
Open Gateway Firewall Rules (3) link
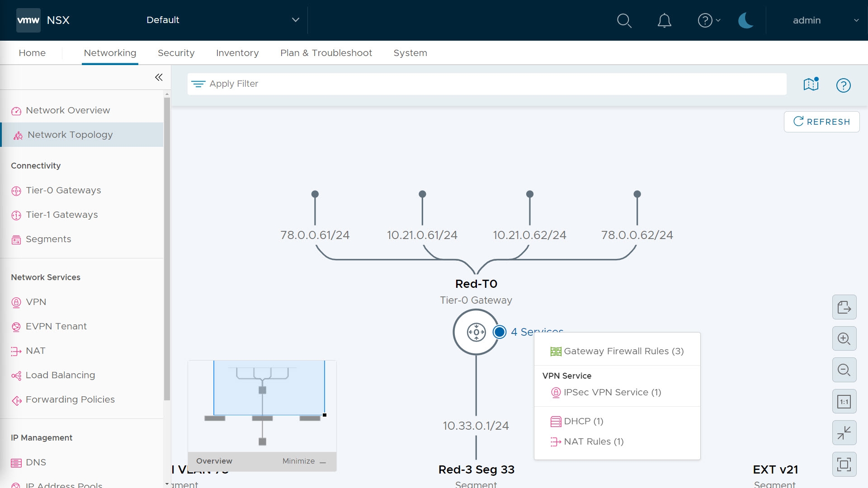pos(623,351)
